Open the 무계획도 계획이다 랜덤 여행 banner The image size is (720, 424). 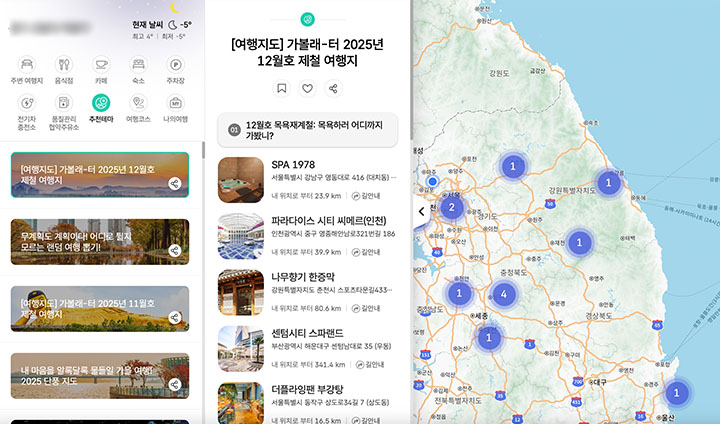coord(100,242)
